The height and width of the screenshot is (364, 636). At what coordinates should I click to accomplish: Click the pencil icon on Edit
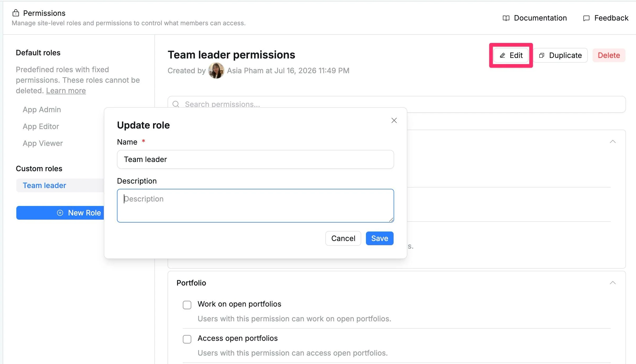(x=502, y=55)
